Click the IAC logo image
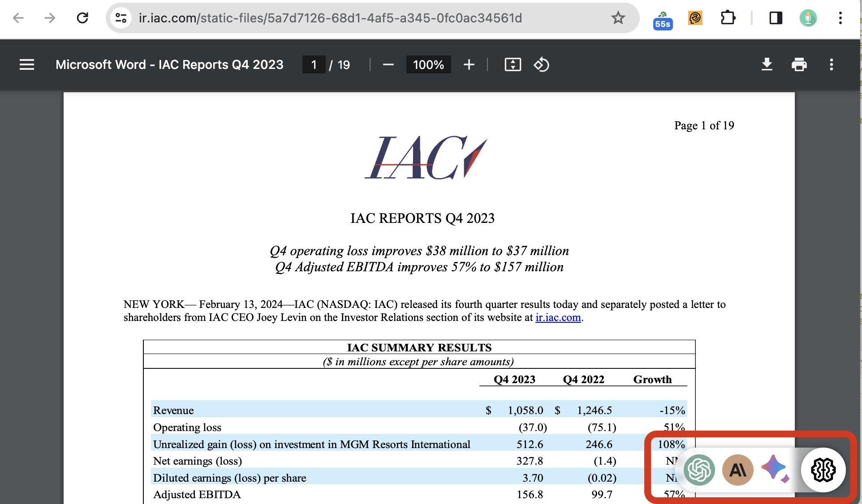Viewport: 862px width, 504px height. point(426,158)
